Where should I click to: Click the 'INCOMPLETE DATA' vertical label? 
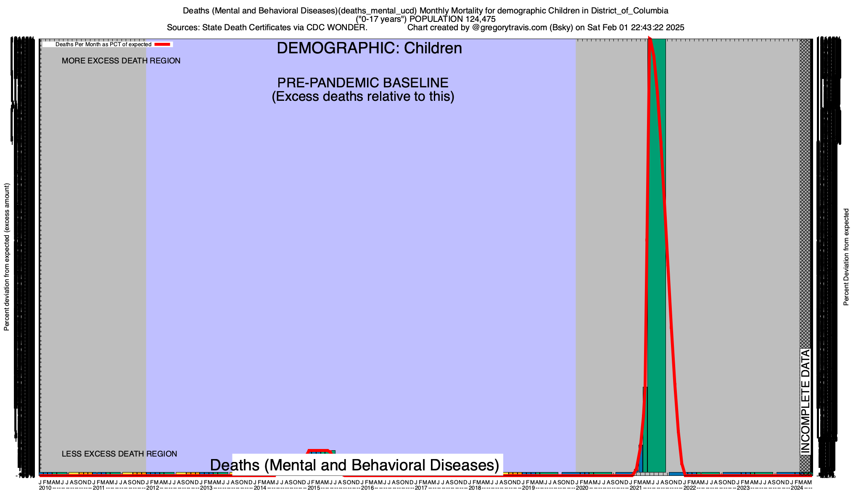(805, 402)
